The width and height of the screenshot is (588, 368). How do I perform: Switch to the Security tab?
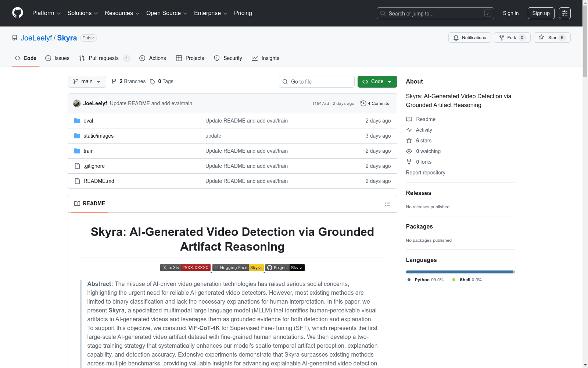click(228, 58)
